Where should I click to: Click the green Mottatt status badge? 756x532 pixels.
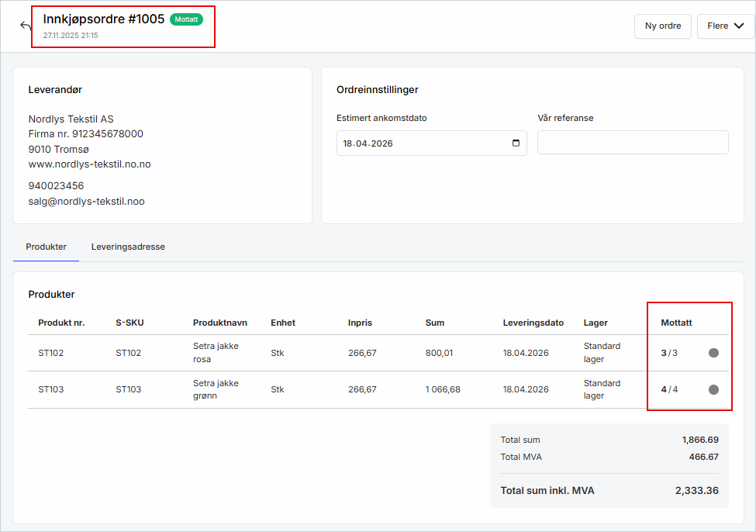coord(186,19)
